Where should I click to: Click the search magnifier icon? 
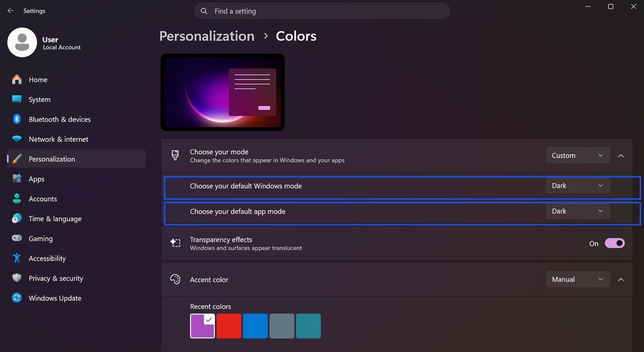[204, 11]
